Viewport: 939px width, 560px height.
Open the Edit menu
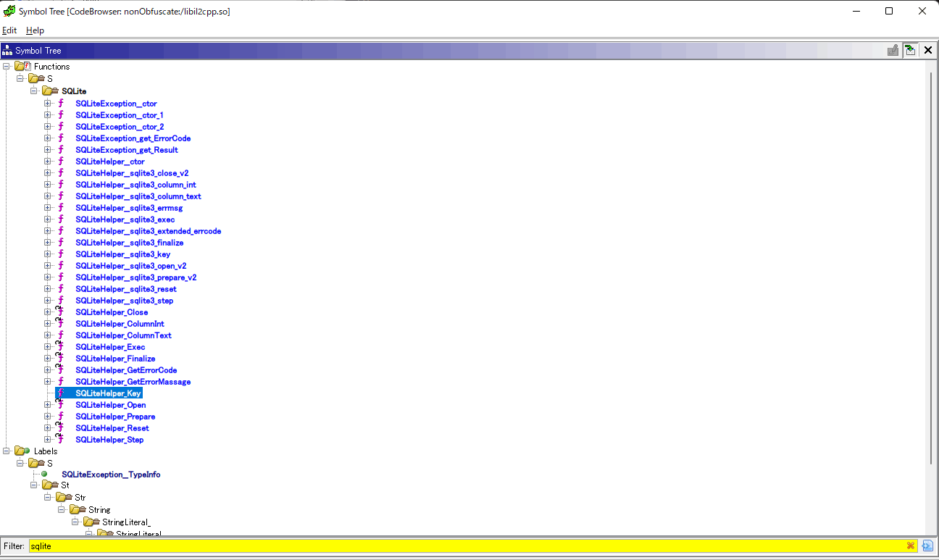click(9, 30)
